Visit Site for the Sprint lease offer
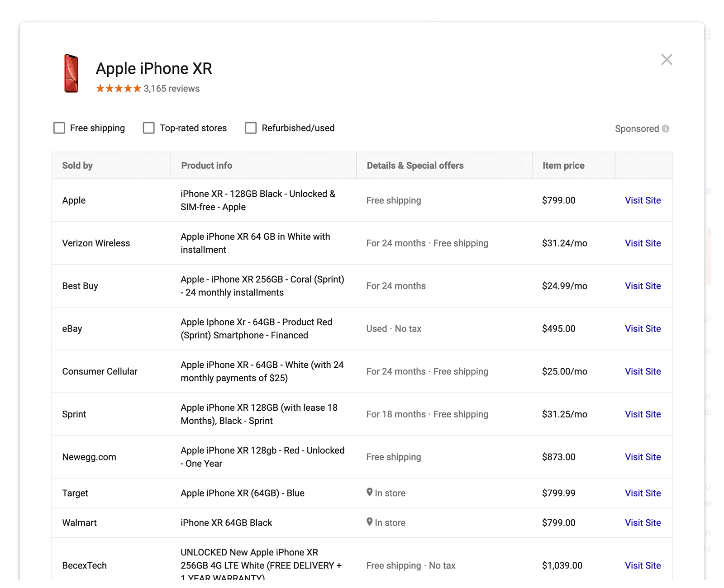 [643, 414]
